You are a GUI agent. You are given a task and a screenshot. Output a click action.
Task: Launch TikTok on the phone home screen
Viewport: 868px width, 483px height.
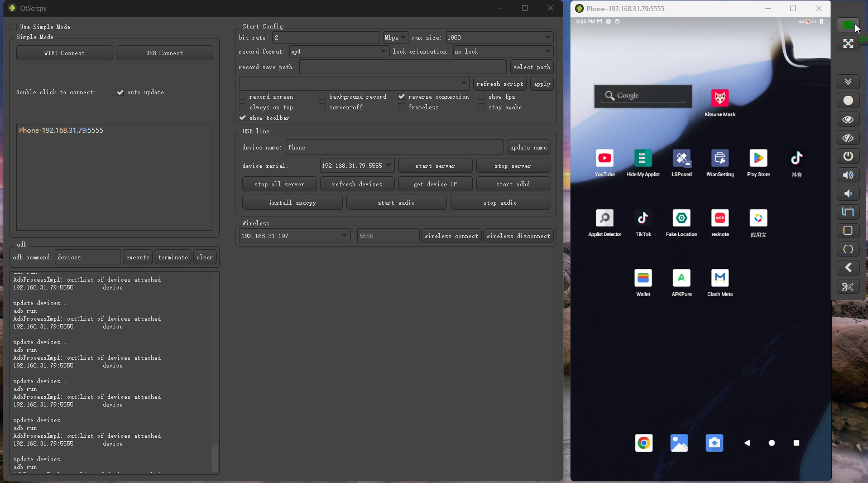click(x=643, y=218)
